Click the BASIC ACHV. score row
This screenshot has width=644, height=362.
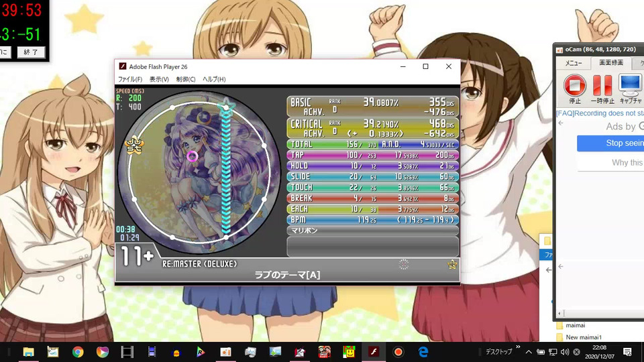tap(372, 107)
